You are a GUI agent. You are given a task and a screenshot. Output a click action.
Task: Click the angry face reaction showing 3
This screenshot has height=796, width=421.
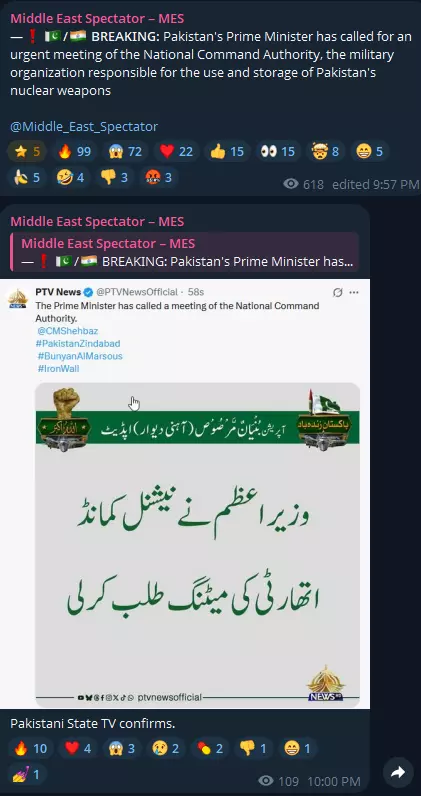[x=158, y=178]
